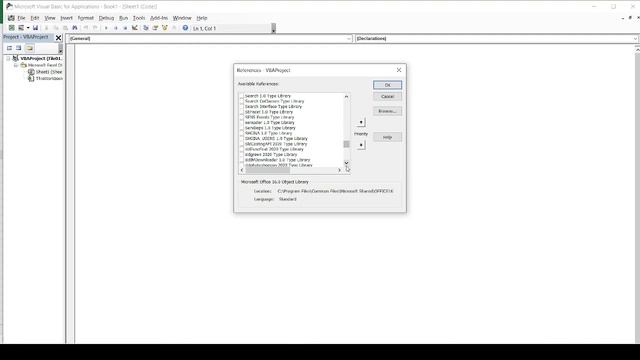Click the Copy toolbar icon
This screenshot has height=360, width=640.
[56, 28]
